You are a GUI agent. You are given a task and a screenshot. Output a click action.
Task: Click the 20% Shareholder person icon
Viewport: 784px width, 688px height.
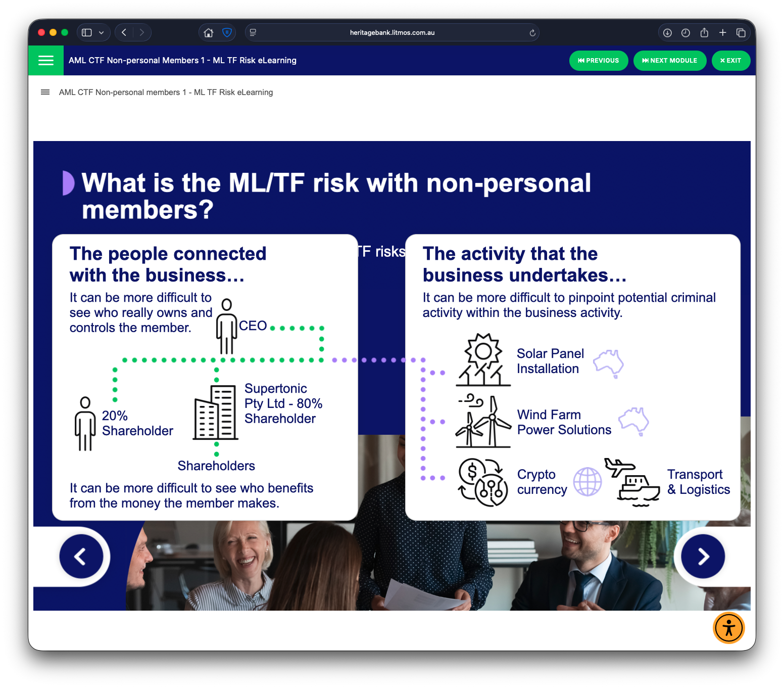pyautogui.click(x=85, y=424)
